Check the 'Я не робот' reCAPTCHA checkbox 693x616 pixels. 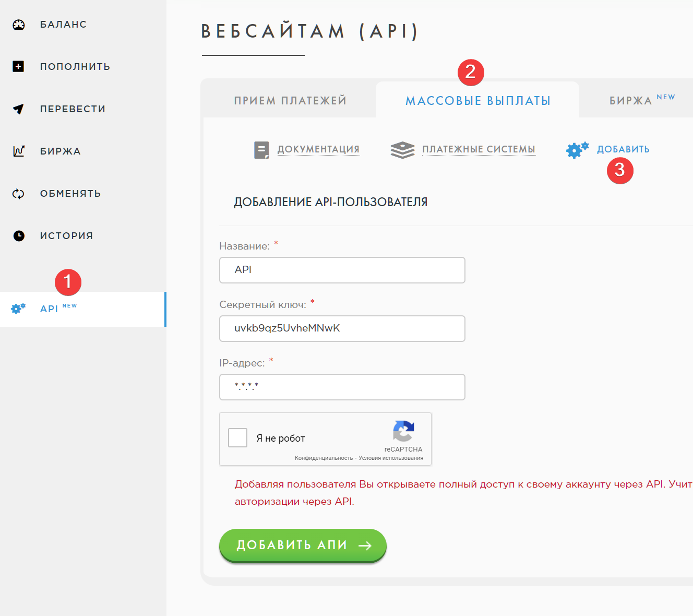[238, 437]
